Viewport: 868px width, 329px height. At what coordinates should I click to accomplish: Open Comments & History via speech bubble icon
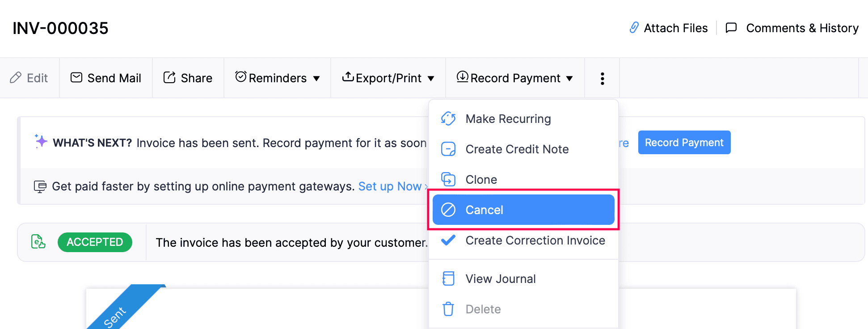(x=731, y=28)
